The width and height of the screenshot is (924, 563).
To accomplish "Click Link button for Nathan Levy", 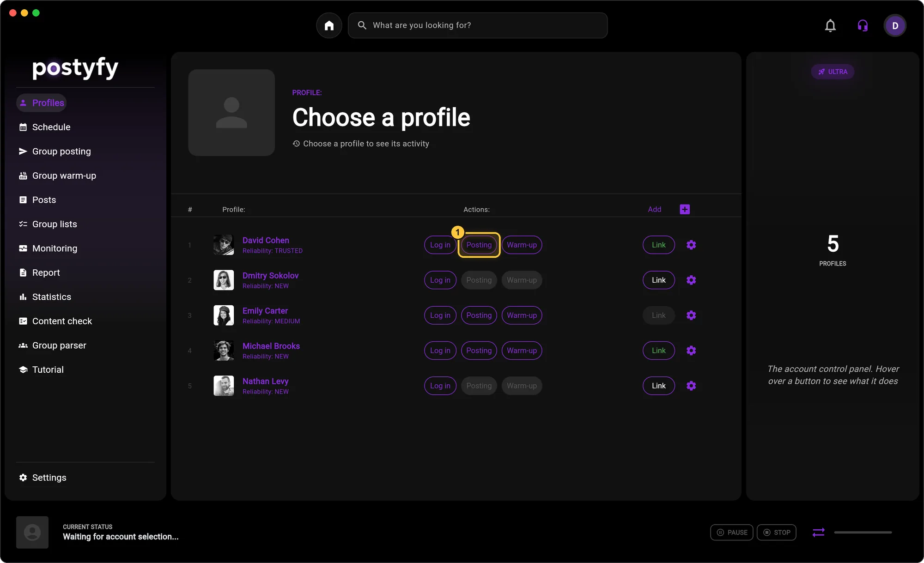I will coord(659,386).
